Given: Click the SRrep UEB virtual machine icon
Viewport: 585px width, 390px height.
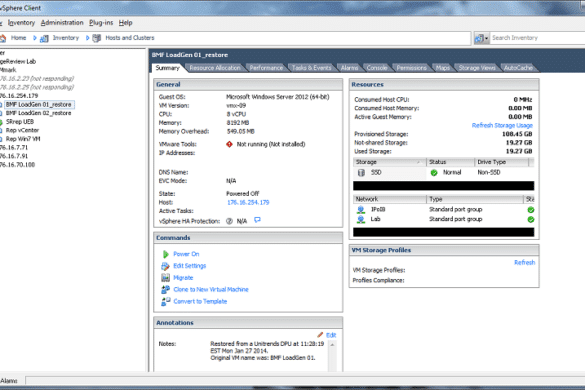Looking at the screenshot, I should pos(1,122).
